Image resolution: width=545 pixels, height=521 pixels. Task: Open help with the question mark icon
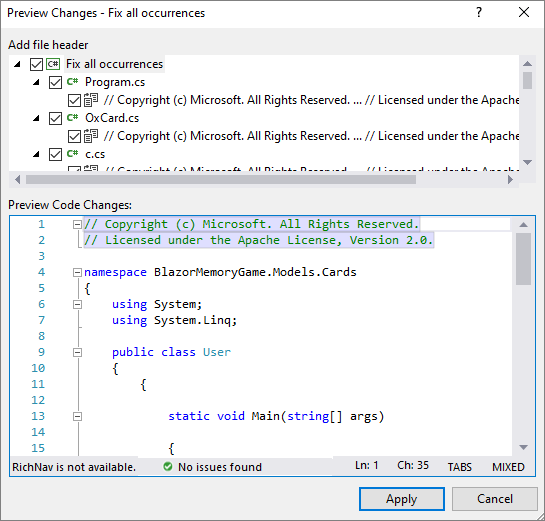[479, 13]
